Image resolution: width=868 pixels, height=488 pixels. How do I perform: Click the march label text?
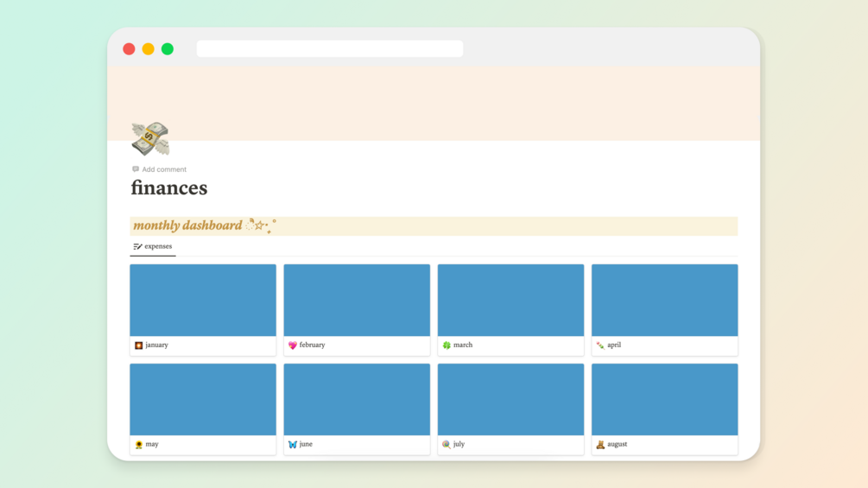(463, 345)
